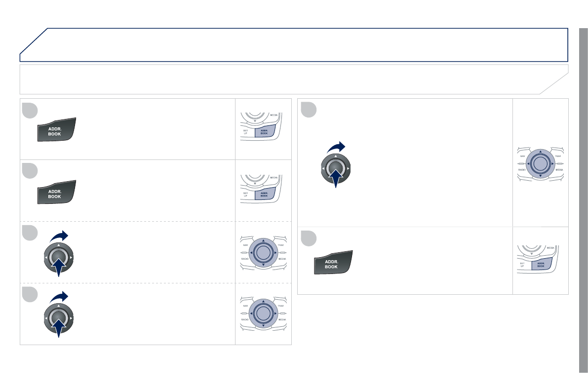Screen dimensions: 588x392
Task: Click the NAV label in the third-step diagram
Action: pos(245,245)
